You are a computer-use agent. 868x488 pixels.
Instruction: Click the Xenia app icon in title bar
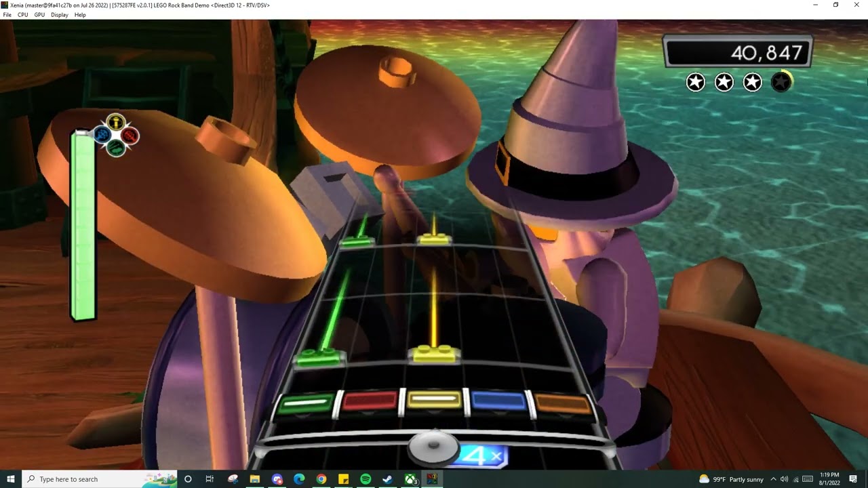pos(5,5)
